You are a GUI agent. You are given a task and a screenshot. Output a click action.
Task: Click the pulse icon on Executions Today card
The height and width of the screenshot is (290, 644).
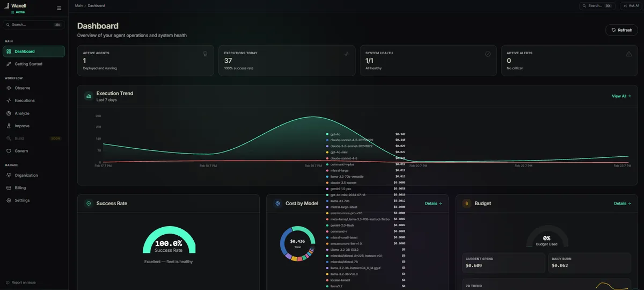346,54
